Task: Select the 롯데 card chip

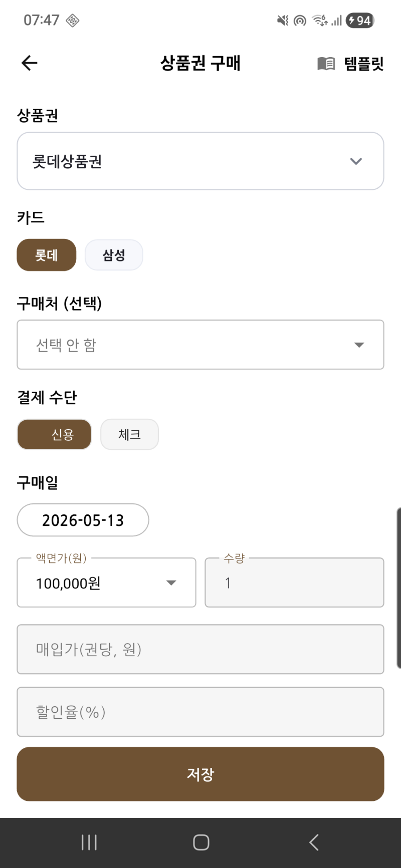Action: pos(47,255)
